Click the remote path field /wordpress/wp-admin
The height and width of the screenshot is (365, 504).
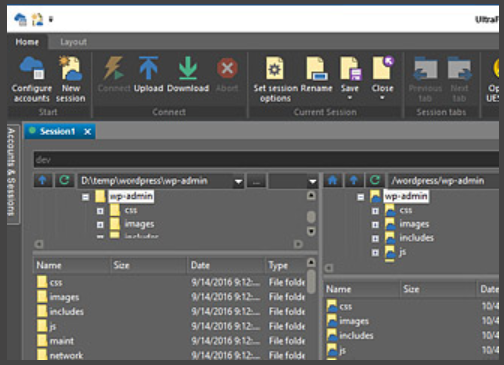click(x=443, y=181)
